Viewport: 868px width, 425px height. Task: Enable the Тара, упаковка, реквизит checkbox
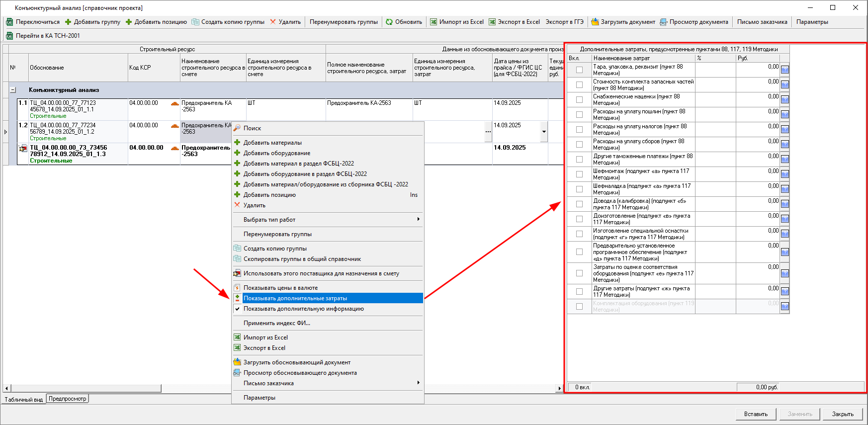tap(579, 70)
